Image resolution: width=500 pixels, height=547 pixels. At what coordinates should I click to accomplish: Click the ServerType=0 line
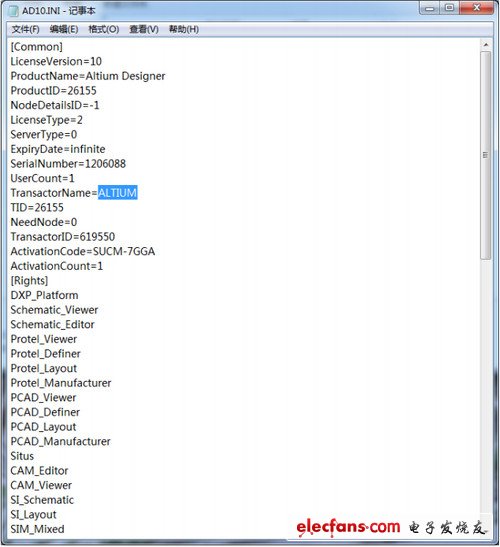pos(44,135)
